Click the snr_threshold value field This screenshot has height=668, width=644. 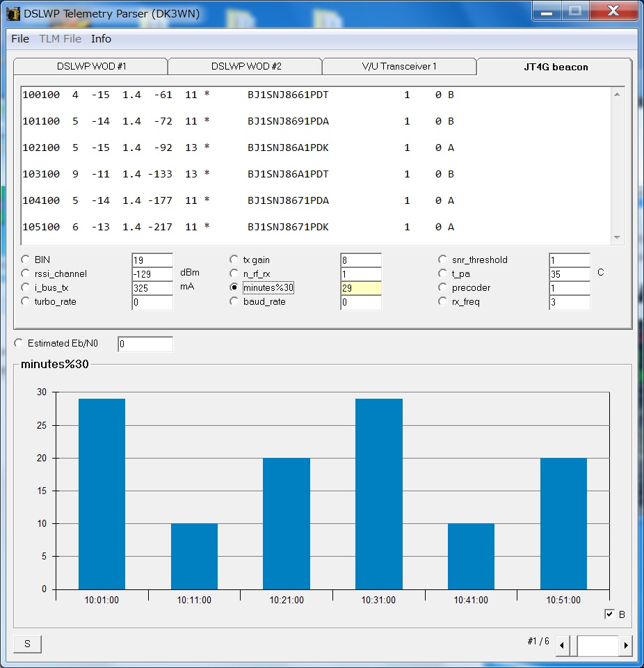click(570, 260)
